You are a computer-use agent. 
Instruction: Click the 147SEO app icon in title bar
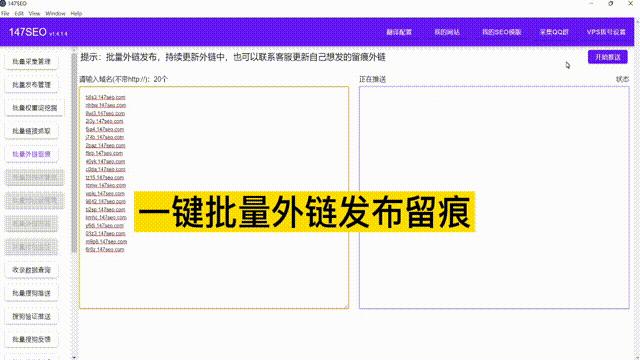pyautogui.click(x=3, y=3)
